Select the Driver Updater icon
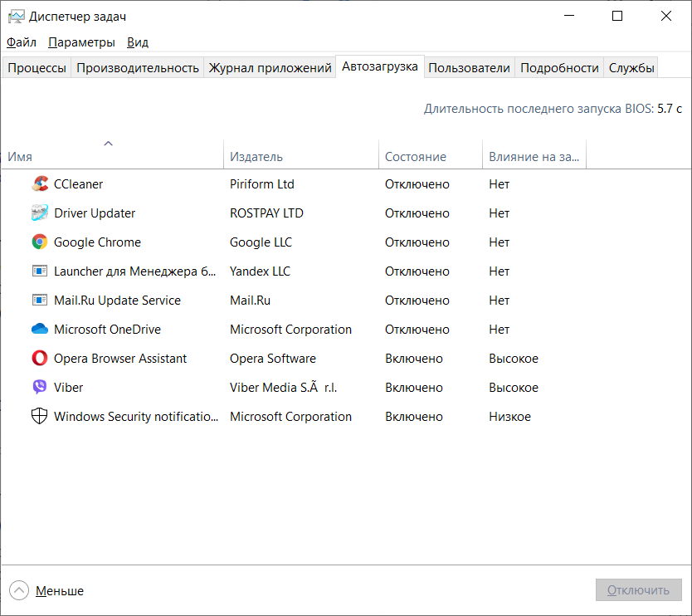The height and width of the screenshot is (616, 692). point(40,213)
